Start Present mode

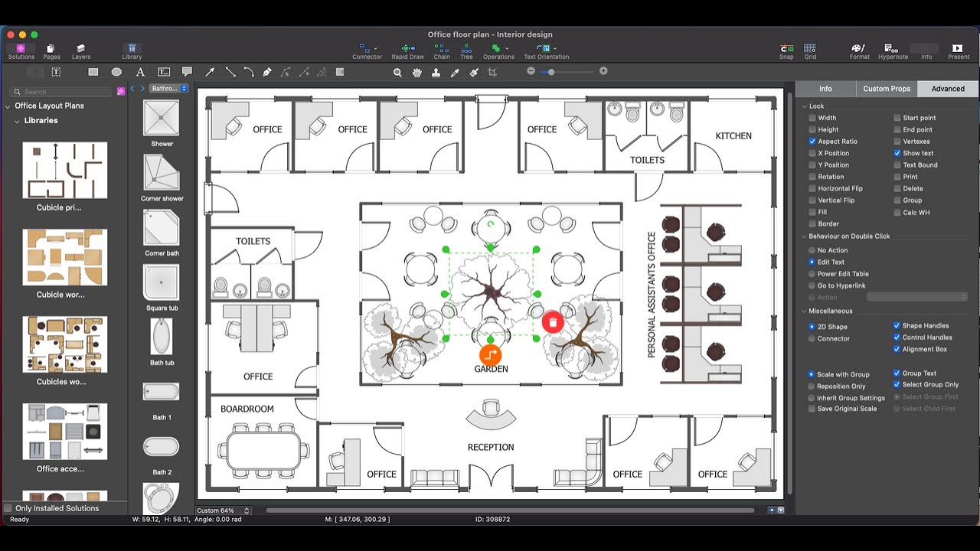pyautogui.click(x=958, y=51)
